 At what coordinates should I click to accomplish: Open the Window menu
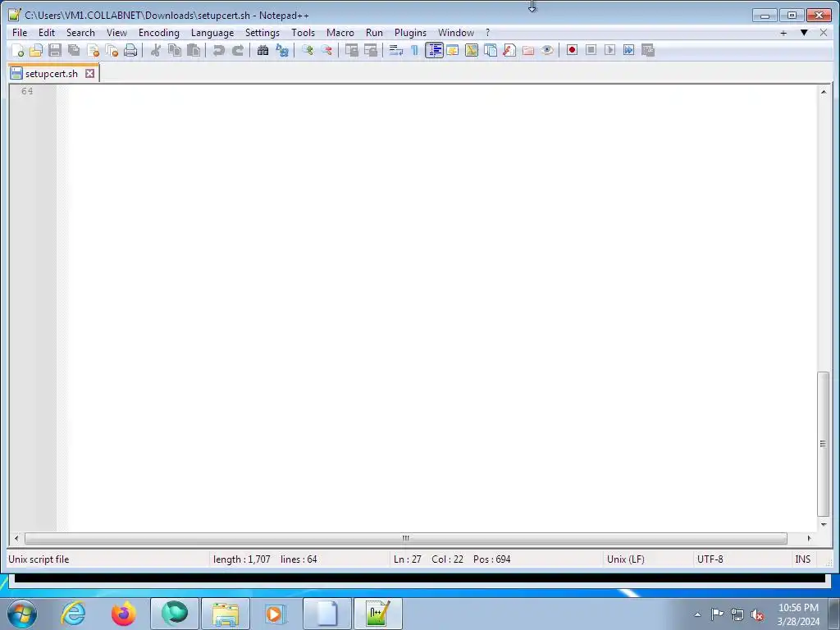point(456,33)
